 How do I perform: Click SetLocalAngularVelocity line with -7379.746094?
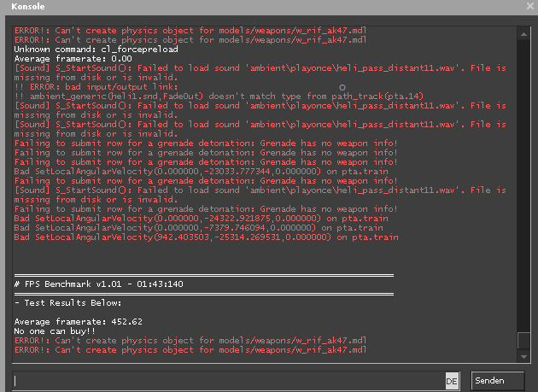coord(199,227)
